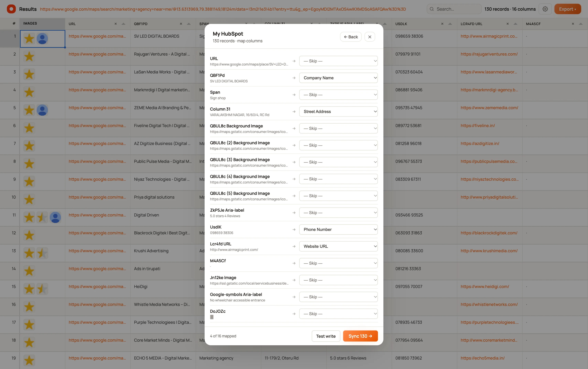588x369 pixels.
Task: Open the Jn12ke Image mapping dropdown
Action: coord(338,280)
